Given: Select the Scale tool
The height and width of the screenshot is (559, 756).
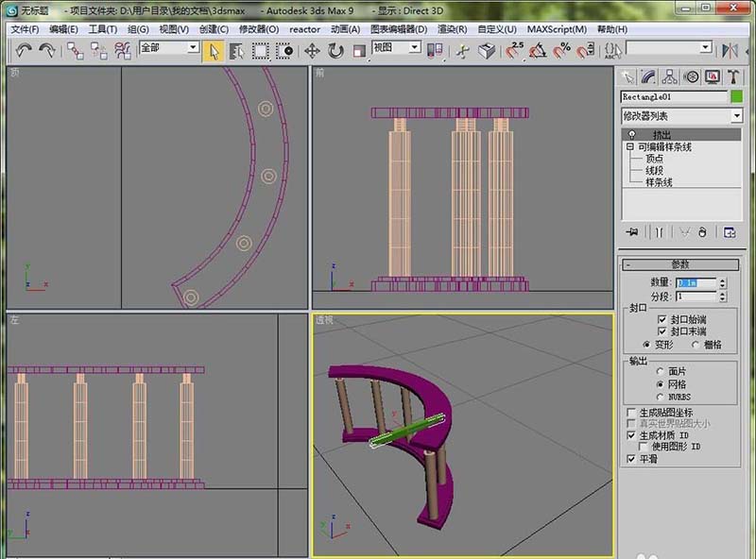Looking at the screenshot, I should [360, 51].
